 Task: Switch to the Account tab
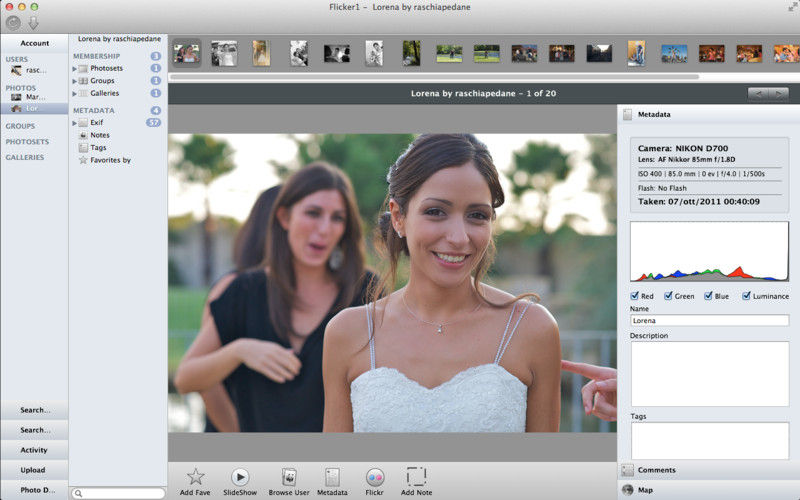click(x=34, y=43)
